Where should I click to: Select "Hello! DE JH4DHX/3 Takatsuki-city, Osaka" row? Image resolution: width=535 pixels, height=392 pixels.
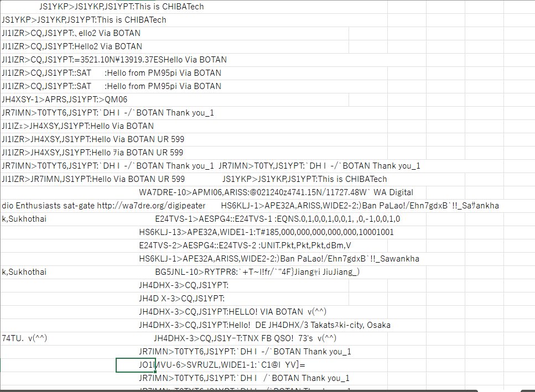point(265,326)
